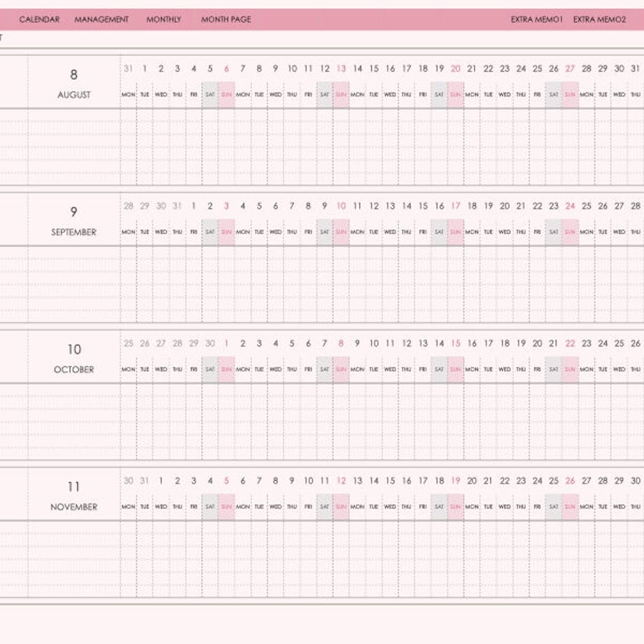Viewport: 644px width, 644px height.
Task: Click August date 15
Action: pos(374,69)
